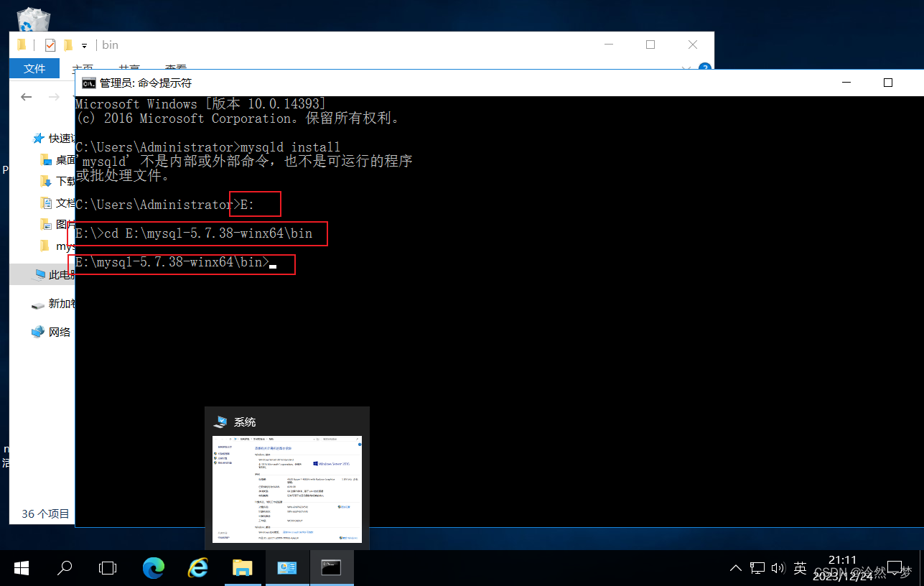Open Windows Search from the taskbar
The height and width of the screenshot is (586, 924).
tap(65, 568)
